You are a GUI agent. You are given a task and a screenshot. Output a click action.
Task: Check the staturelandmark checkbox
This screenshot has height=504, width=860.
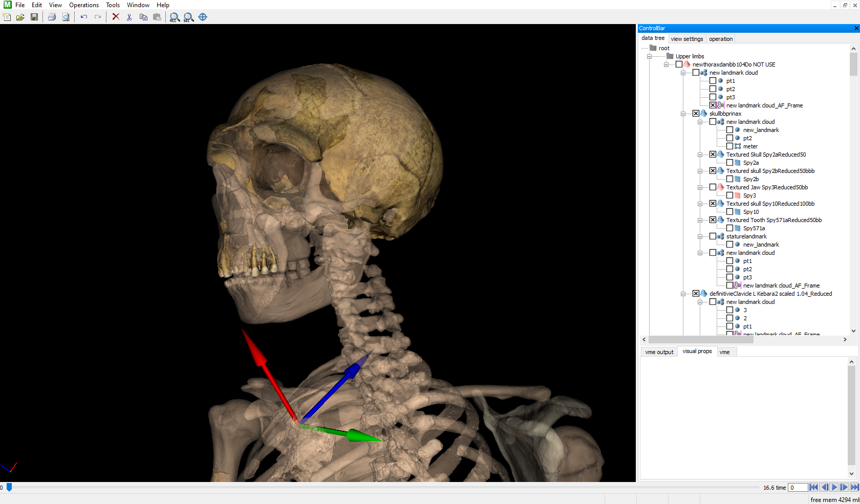click(x=713, y=236)
